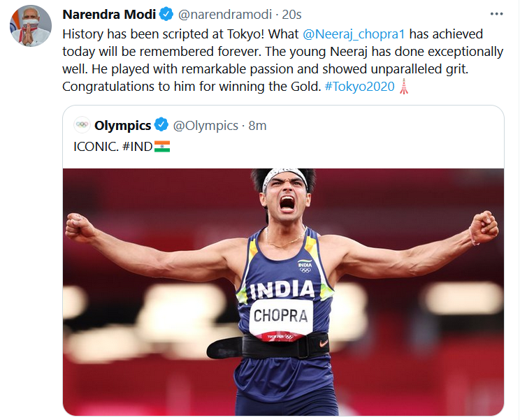The image size is (520, 420).
Task: Click the 20s tweet timestamp
Action: (x=291, y=15)
